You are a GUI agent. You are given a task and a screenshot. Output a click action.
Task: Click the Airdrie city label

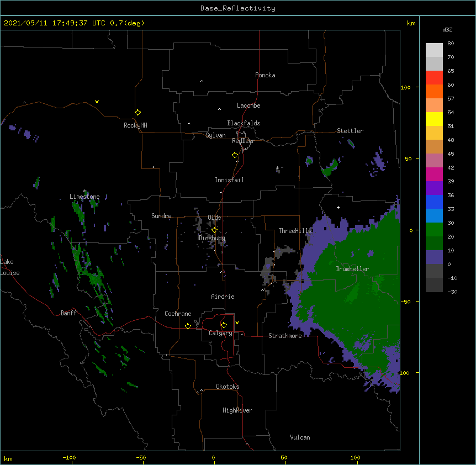(x=223, y=297)
